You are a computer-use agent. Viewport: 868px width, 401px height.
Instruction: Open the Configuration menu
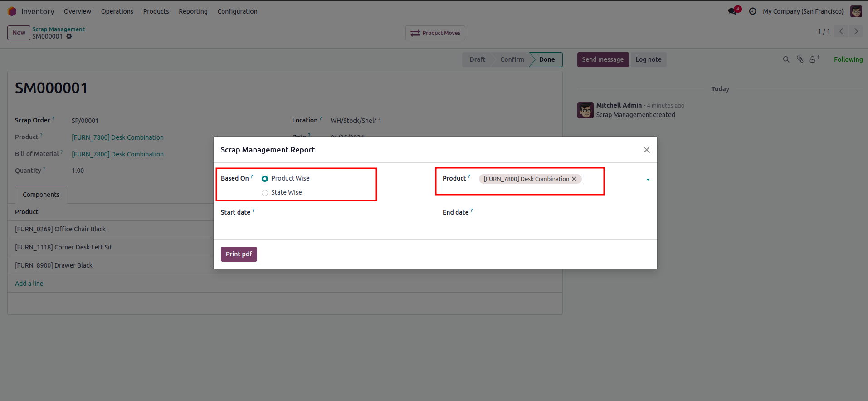(x=237, y=11)
